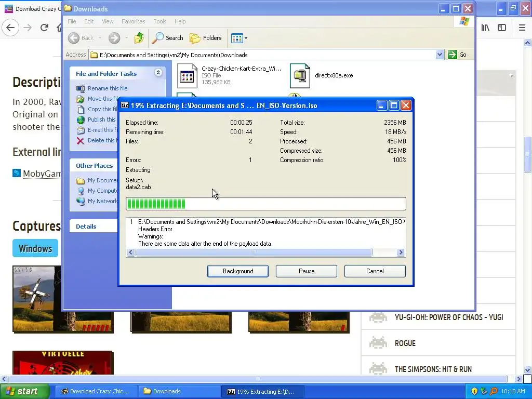Switch to the Download Crazy Chic... taskbar item
The height and width of the screenshot is (399, 532).
(x=96, y=391)
